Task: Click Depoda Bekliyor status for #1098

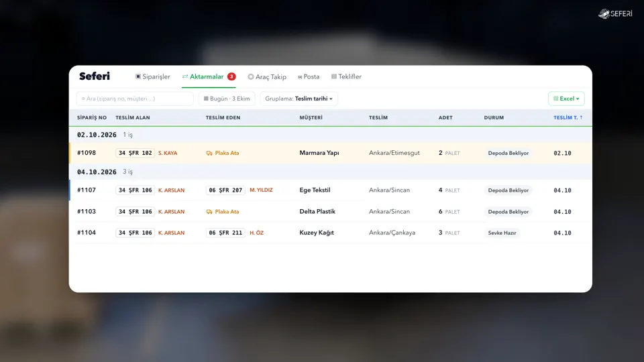Action: click(x=508, y=153)
